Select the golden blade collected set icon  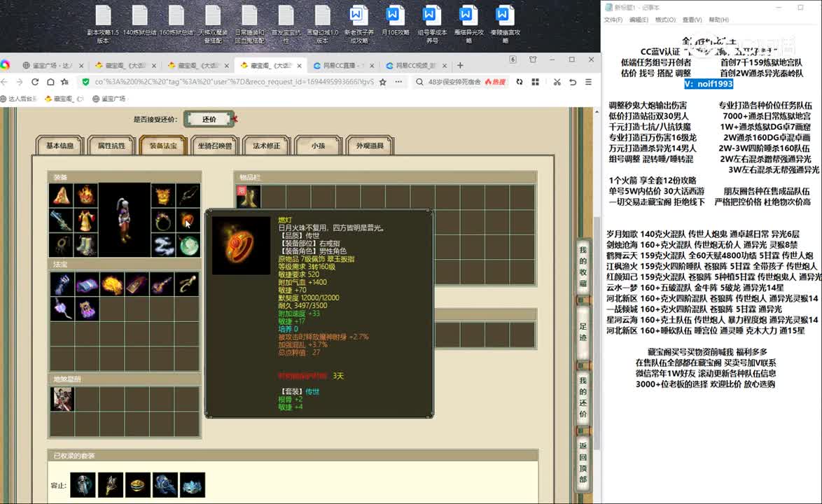click(x=111, y=484)
